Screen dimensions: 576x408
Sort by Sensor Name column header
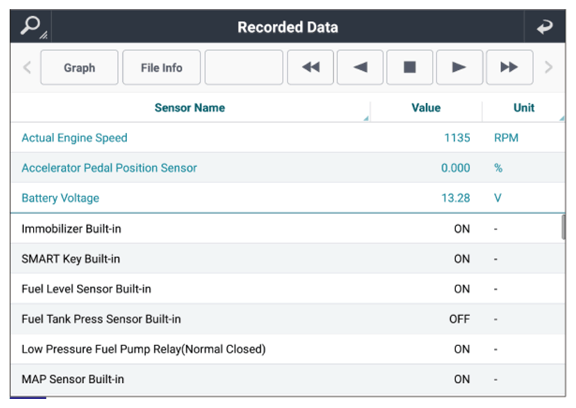click(190, 108)
